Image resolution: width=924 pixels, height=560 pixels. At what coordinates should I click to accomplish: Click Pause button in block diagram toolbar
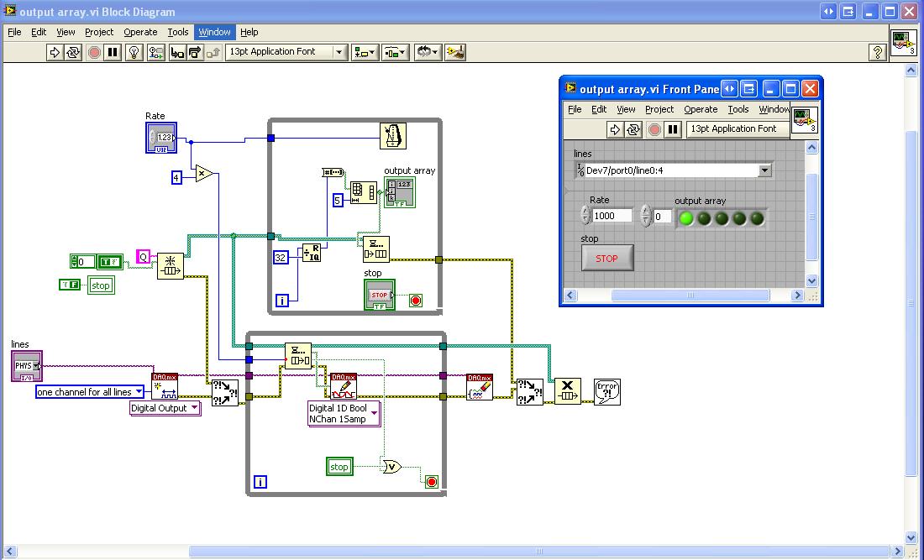point(112,52)
